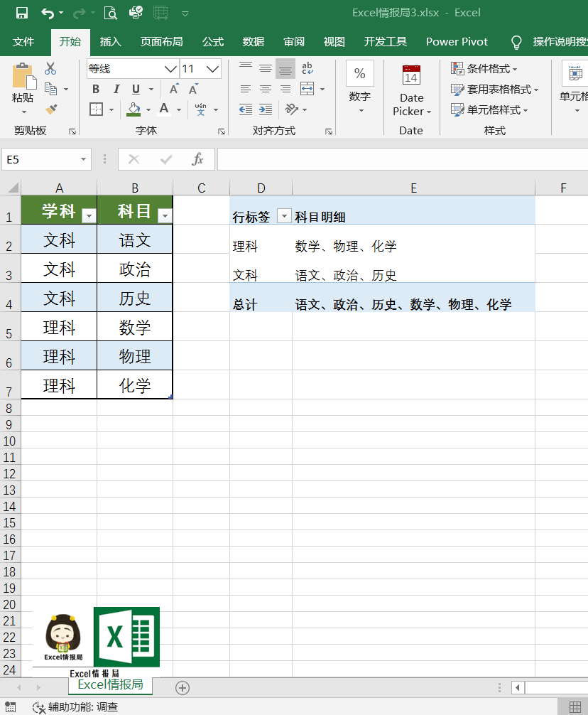This screenshot has height=715, width=588.
Task: Open the 数字 percent format group
Action: point(360,87)
